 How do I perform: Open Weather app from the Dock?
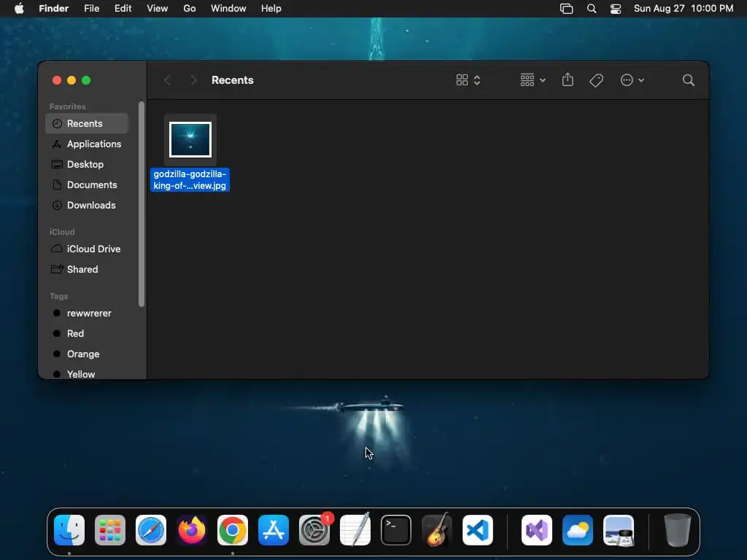point(578,530)
